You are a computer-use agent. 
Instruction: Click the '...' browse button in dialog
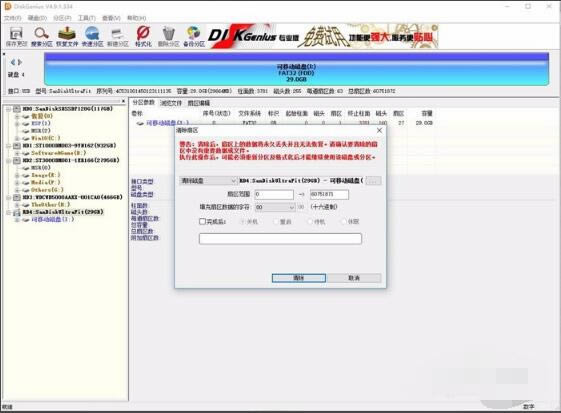tap(374, 181)
